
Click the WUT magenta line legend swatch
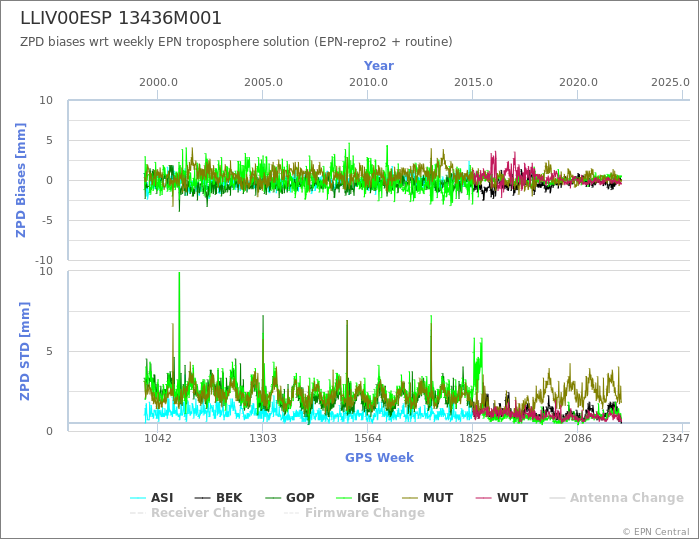[483, 498]
